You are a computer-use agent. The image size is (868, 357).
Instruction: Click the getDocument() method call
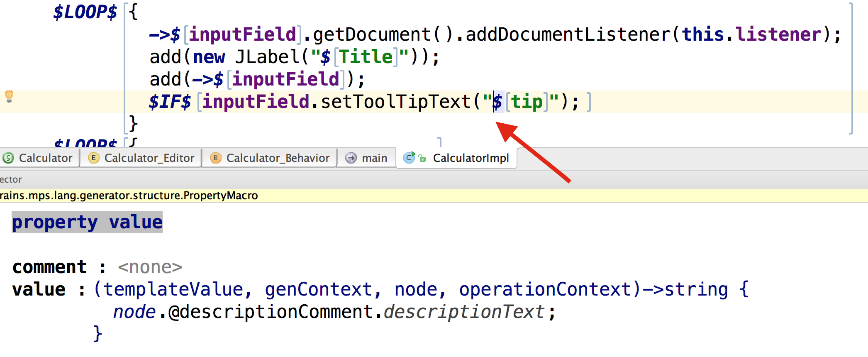coord(383,34)
